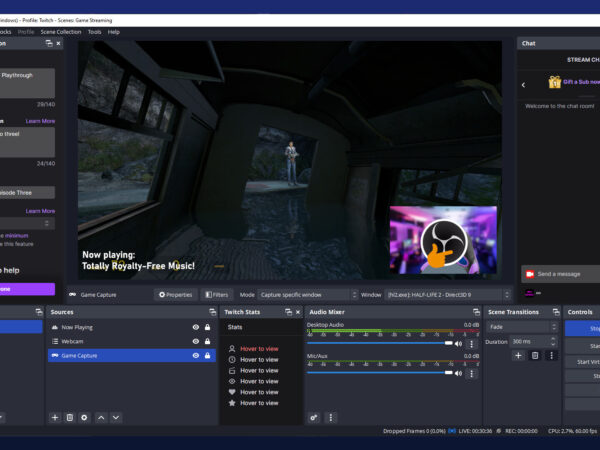Open the Fade transition dropdown
The width and height of the screenshot is (600, 450).
point(522,327)
